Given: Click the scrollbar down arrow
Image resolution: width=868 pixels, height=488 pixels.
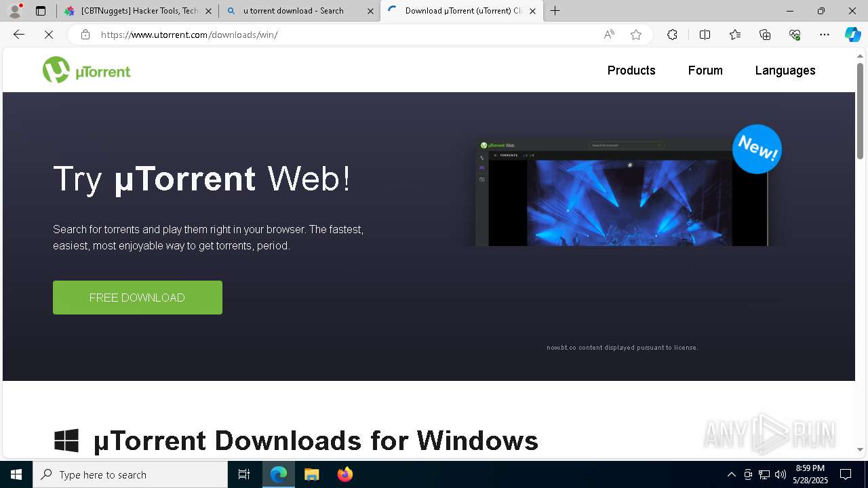Looking at the screenshot, I should point(860,449).
